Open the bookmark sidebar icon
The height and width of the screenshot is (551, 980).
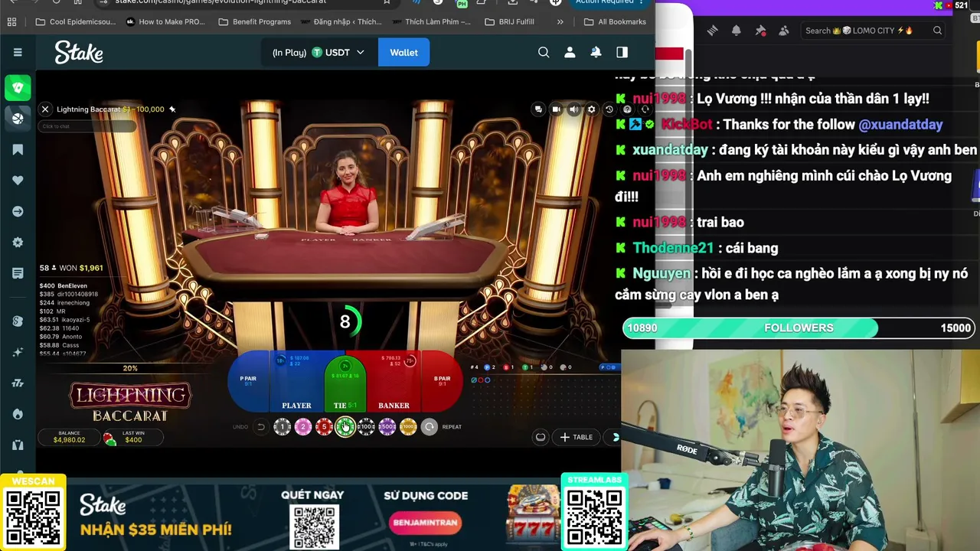(18, 149)
